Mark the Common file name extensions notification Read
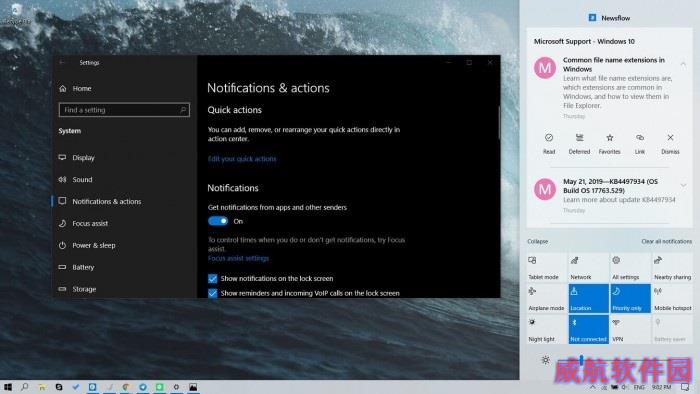The height and width of the screenshot is (394, 700). [x=549, y=144]
